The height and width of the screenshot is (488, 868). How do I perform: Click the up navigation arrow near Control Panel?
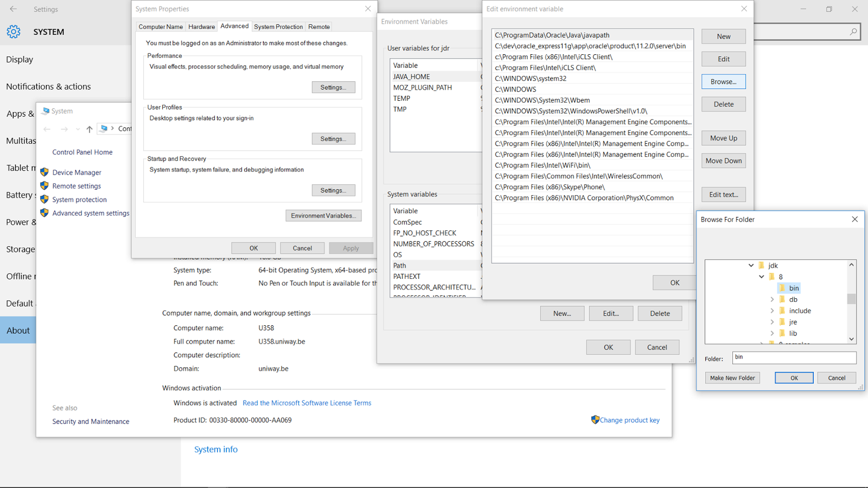tap(89, 129)
